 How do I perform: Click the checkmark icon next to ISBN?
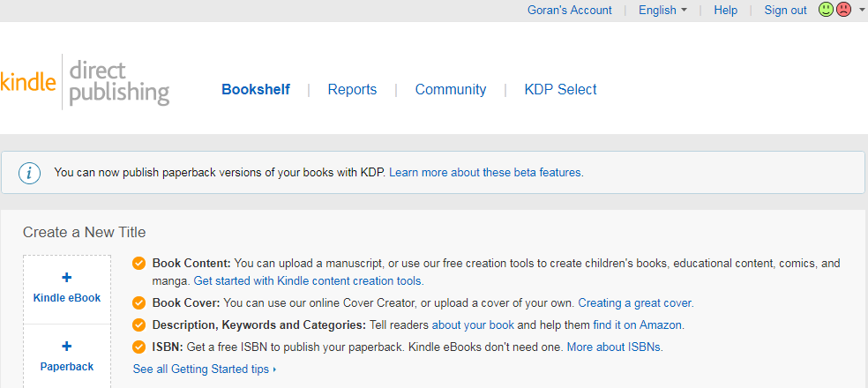139,347
